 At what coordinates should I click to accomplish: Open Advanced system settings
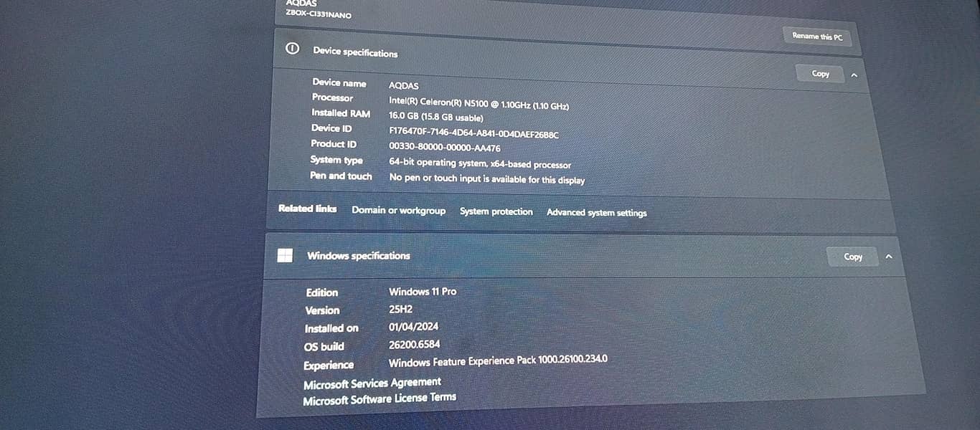(x=596, y=213)
